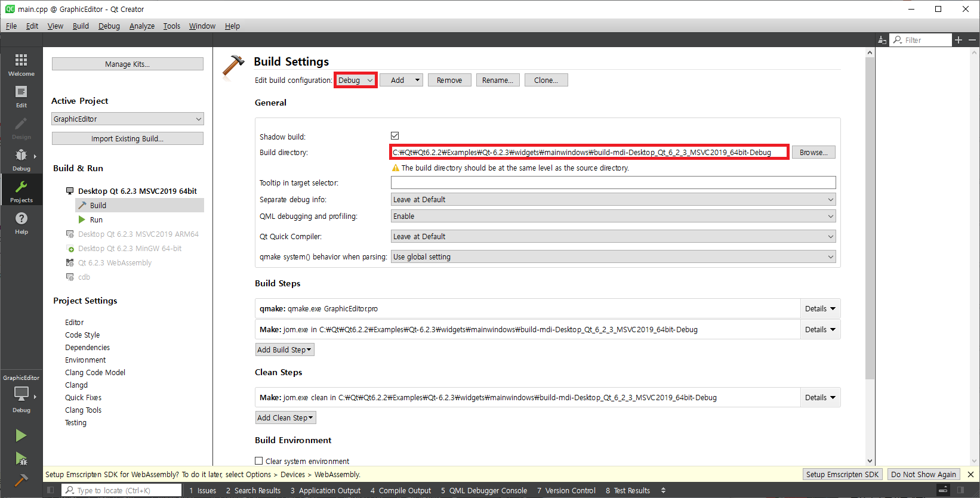Select Run under Desktop Qt kit

[x=96, y=219]
